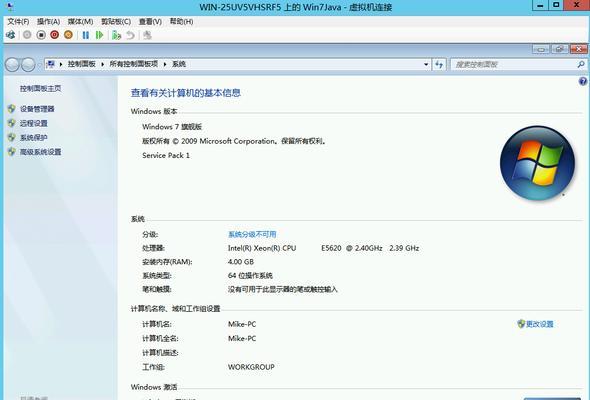
Task: Click the 64 位操作系统 value
Action: click(250, 275)
